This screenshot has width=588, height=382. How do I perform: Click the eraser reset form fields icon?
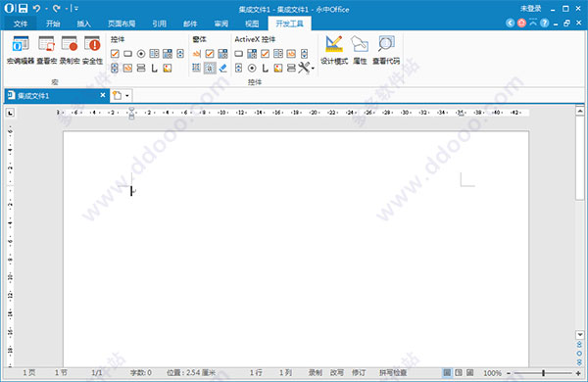click(x=222, y=68)
